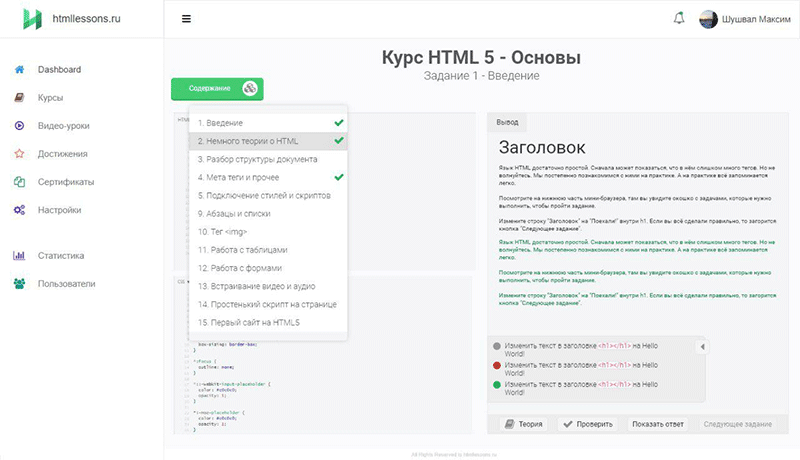
Task: Click the htmllessons.ru logo icon
Action: point(33,19)
